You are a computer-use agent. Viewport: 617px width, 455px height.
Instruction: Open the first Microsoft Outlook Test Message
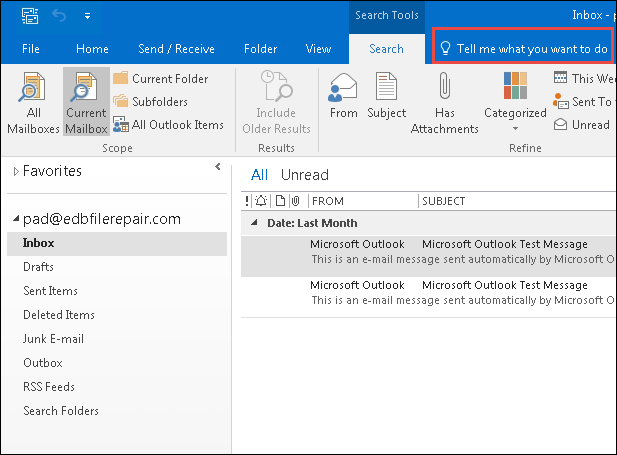429,256
